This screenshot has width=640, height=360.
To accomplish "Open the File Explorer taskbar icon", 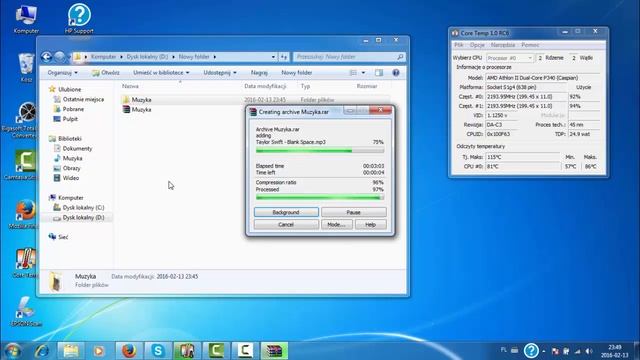I will click(x=71, y=351).
